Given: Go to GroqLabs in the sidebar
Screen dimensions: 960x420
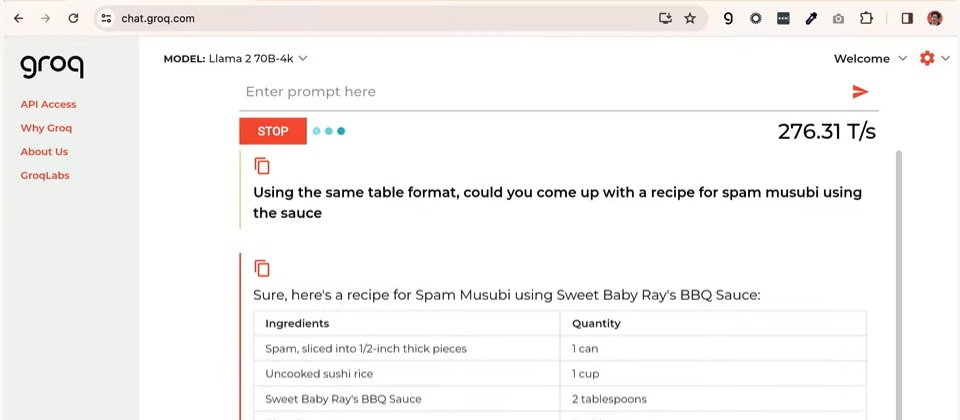Looking at the screenshot, I should (x=45, y=175).
